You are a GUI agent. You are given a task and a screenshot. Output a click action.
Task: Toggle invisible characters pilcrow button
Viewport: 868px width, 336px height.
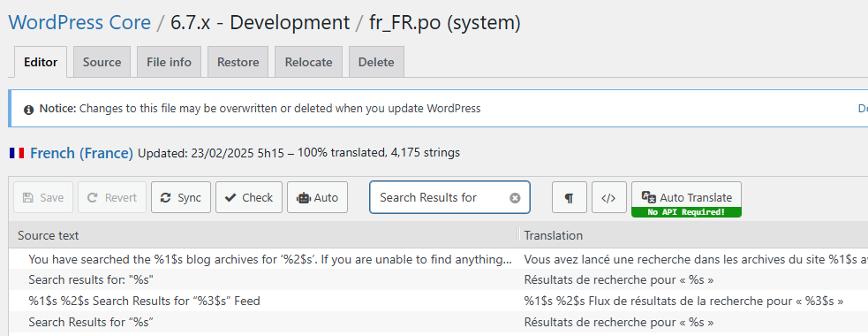pyautogui.click(x=569, y=197)
